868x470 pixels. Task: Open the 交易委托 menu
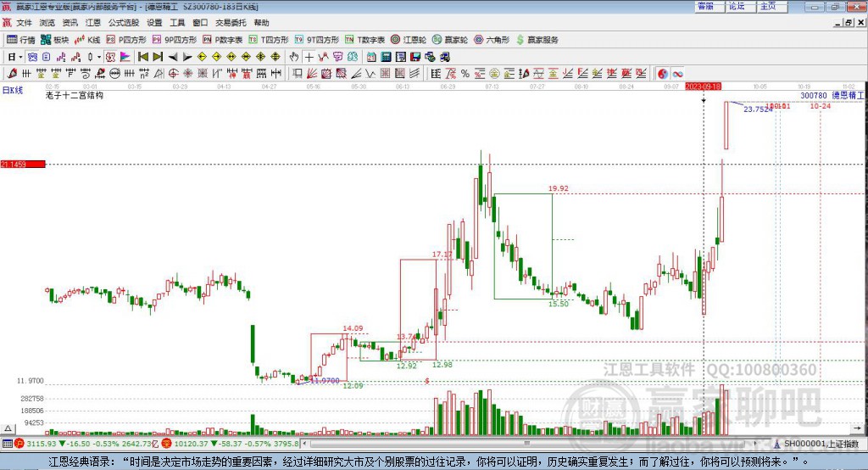(231, 23)
